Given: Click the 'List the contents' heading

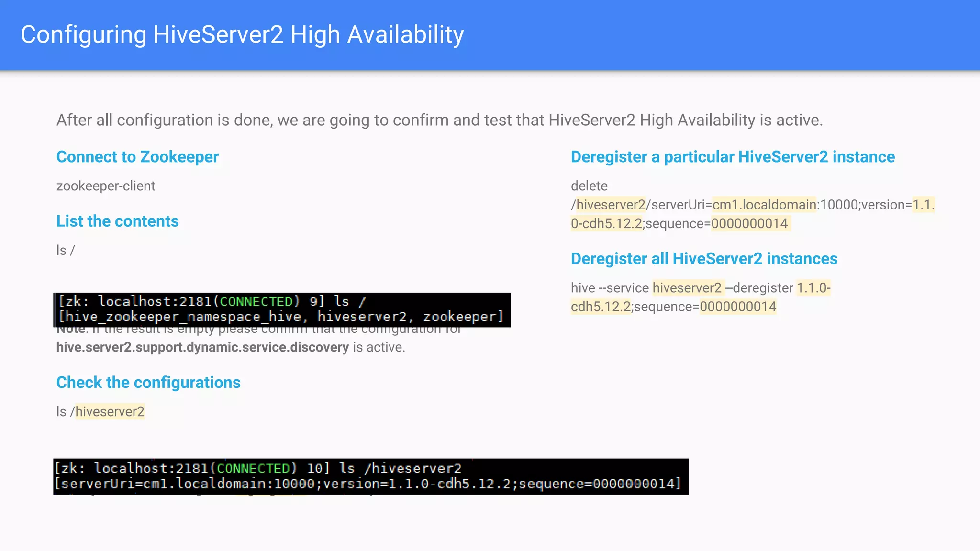Looking at the screenshot, I should tap(117, 221).
